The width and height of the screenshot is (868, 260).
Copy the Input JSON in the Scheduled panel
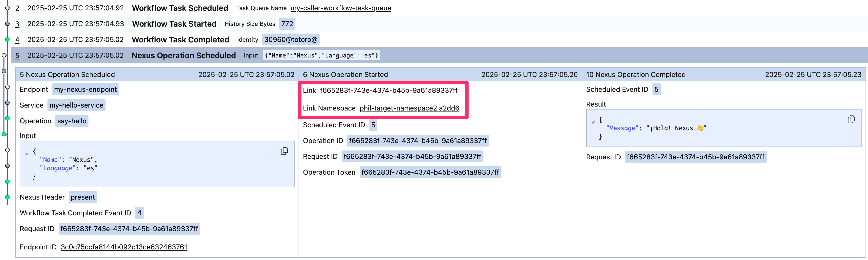[283, 151]
